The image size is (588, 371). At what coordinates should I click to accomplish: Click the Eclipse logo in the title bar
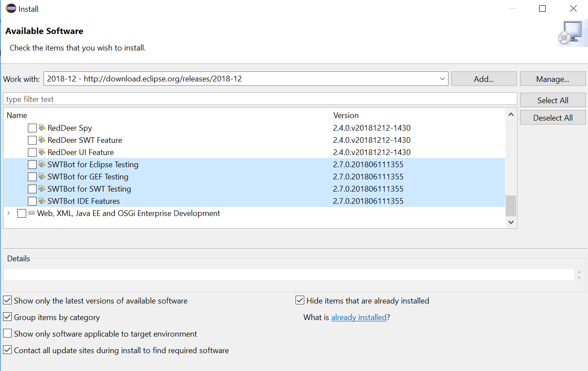[x=10, y=8]
